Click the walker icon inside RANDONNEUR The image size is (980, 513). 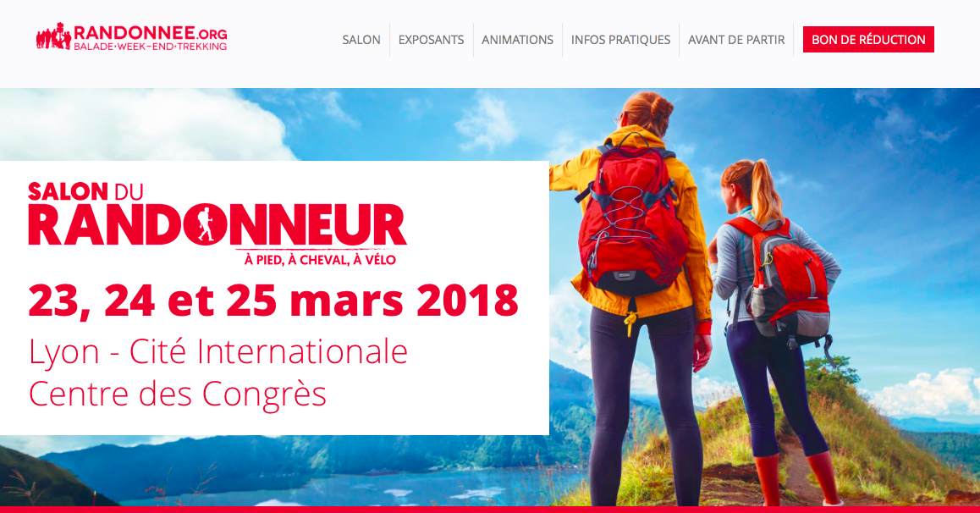tap(206, 223)
